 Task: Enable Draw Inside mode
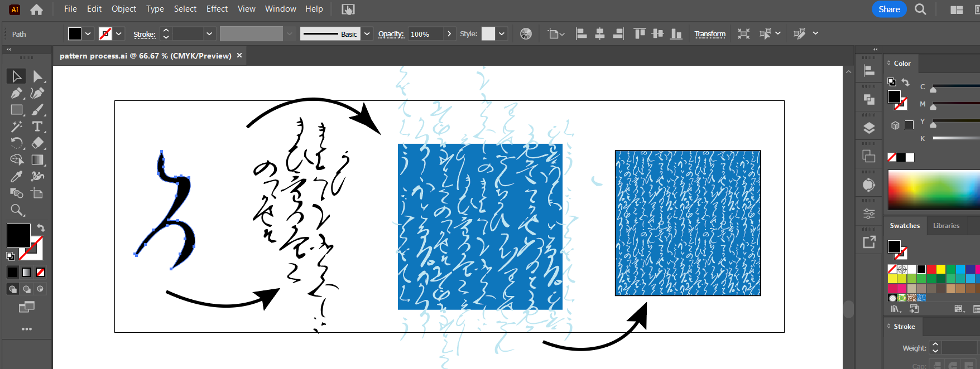[x=40, y=289]
